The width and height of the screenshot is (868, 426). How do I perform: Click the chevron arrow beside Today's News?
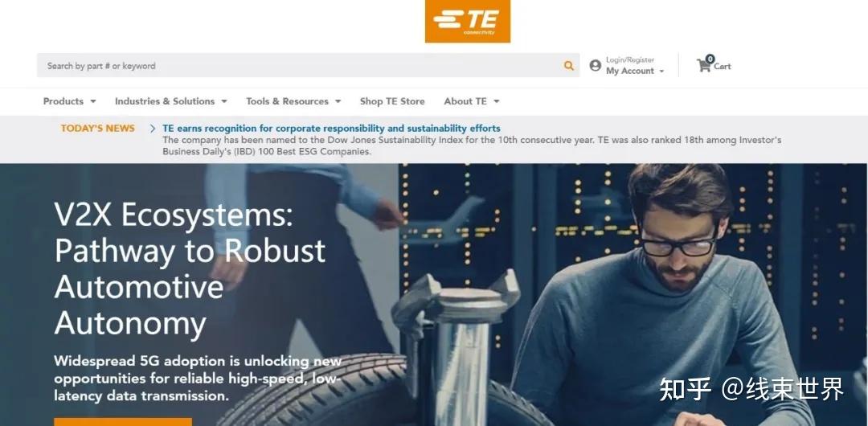[x=153, y=129]
